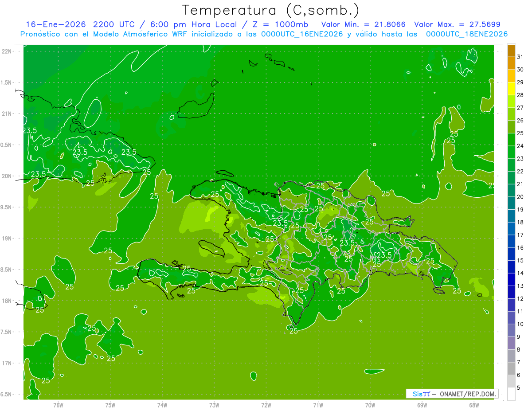Click the yellow legend swatch between 28 and 29
Screen dimensions: 532x411
click(511, 89)
